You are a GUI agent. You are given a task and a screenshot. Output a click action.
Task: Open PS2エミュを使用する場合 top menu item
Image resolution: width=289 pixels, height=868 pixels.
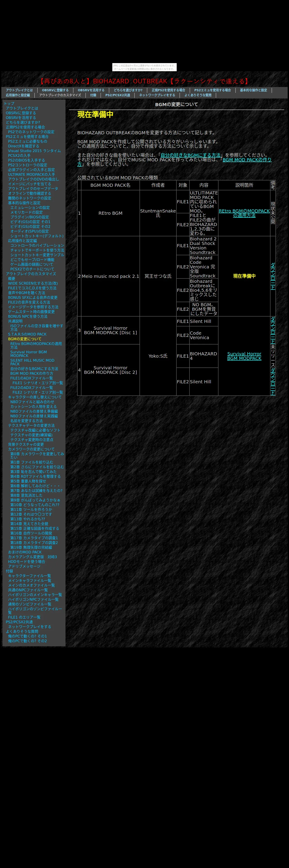pos(213,90)
